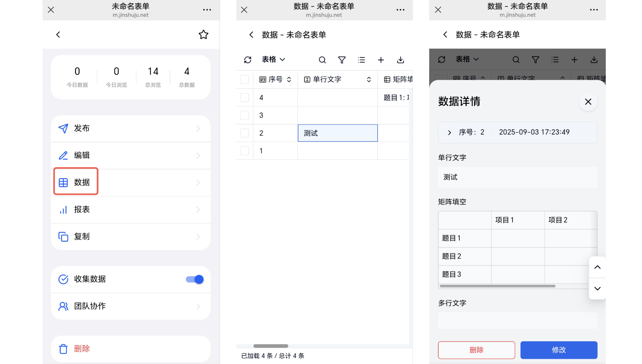Click 已加载 4 条 / 总计 4 条 status
The height and width of the screenshot is (364, 642).
pos(273,356)
